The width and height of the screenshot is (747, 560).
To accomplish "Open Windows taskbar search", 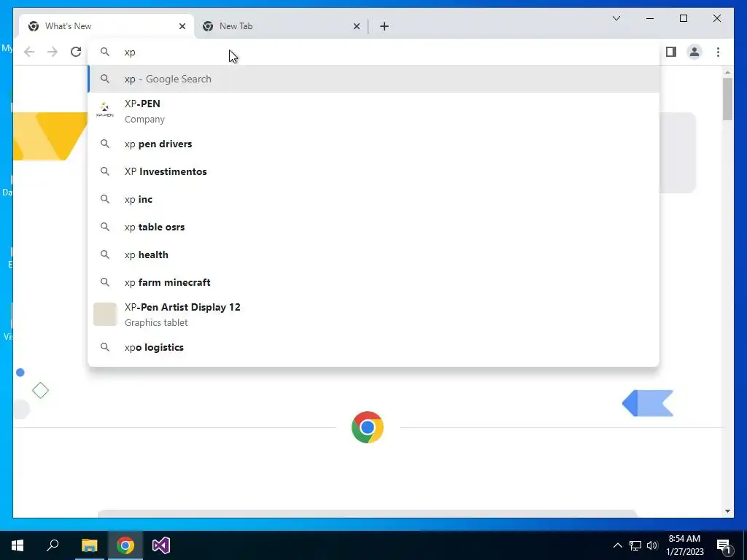I will [53, 545].
